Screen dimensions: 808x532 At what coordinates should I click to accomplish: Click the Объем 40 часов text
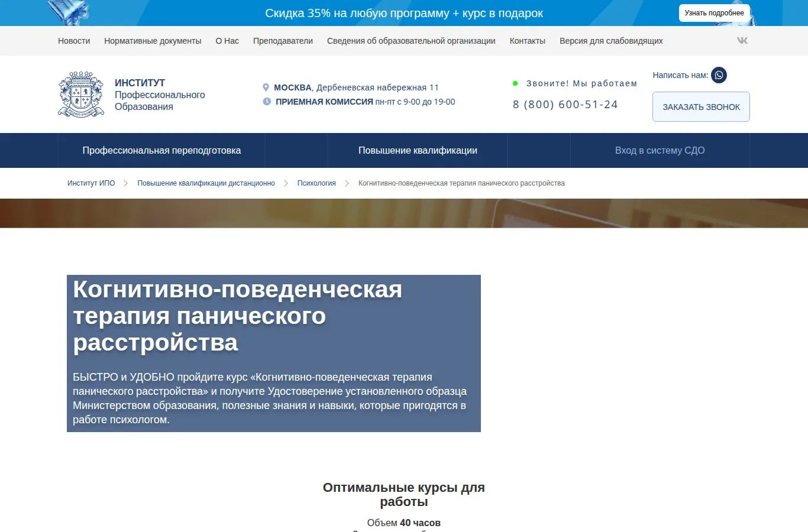point(404,523)
